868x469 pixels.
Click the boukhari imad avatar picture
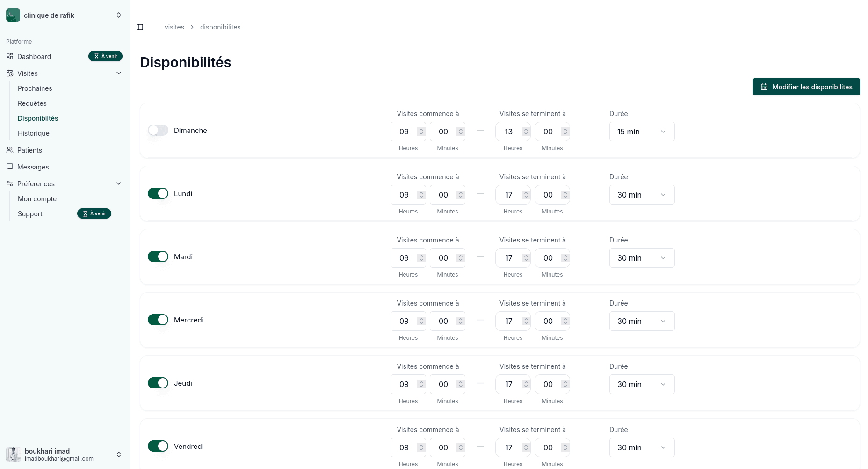(13, 454)
